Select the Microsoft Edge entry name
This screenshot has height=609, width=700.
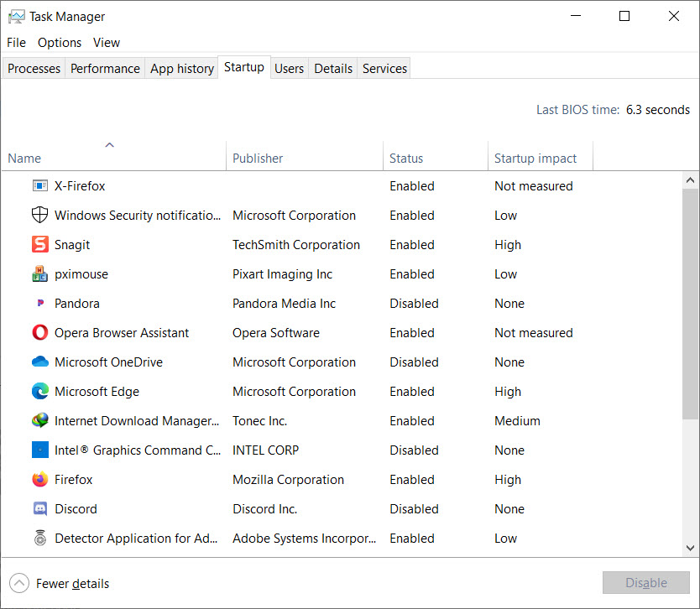(97, 392)
